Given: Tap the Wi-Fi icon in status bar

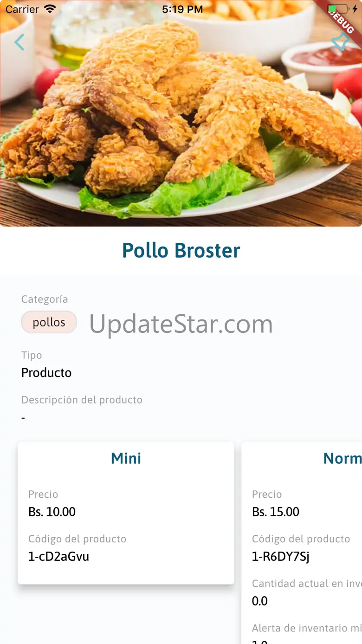Looking at the screenshot, I should point(50,9).
